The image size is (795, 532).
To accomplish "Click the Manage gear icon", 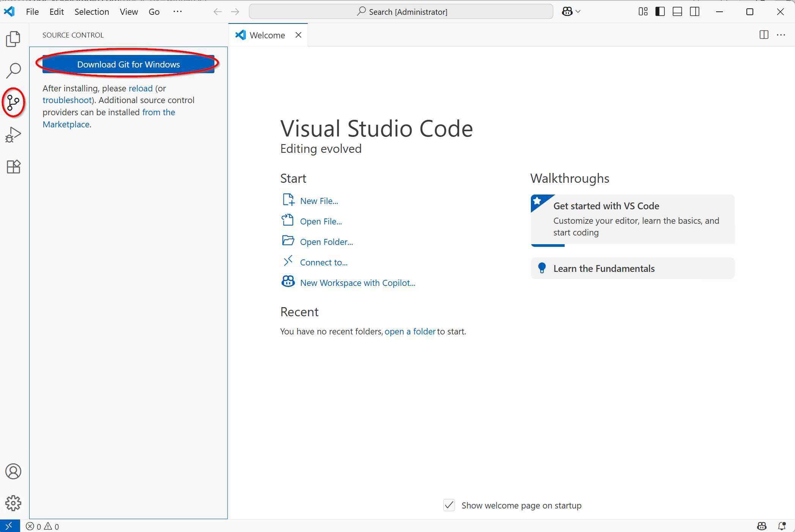I will (x=13, y=503).
